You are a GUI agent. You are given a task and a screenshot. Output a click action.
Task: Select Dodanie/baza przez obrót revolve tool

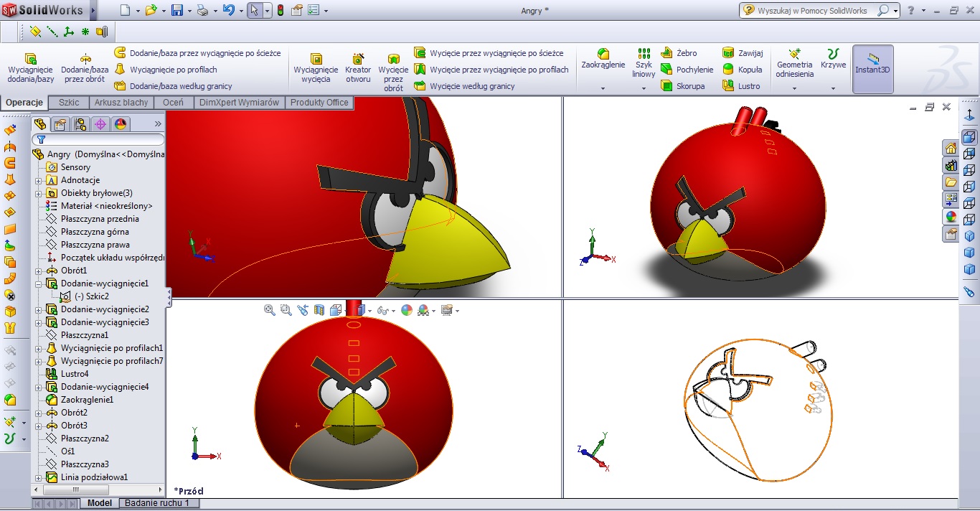[x=85, y=69]
